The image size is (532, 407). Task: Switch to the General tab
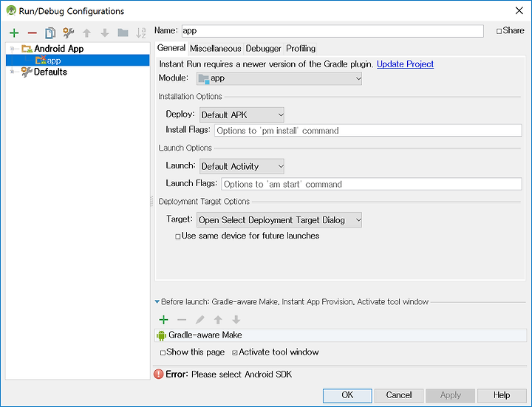click(171, 48)
